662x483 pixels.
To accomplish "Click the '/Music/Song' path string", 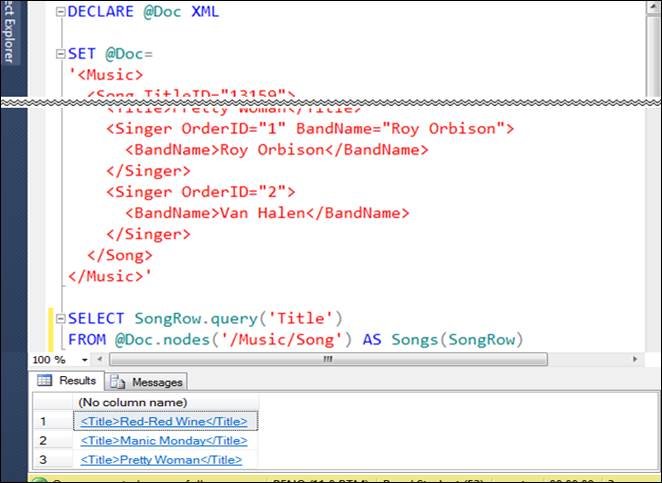I will [281, 339].
